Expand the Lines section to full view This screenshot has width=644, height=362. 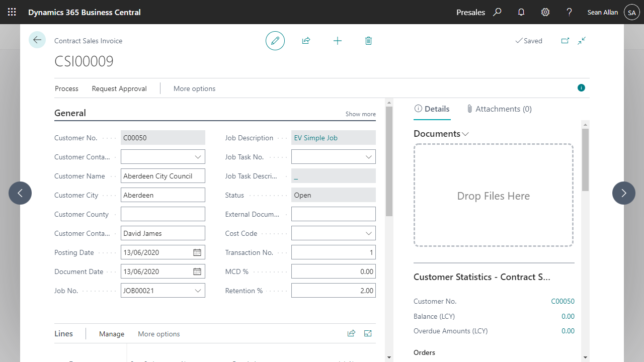[368, 333]
